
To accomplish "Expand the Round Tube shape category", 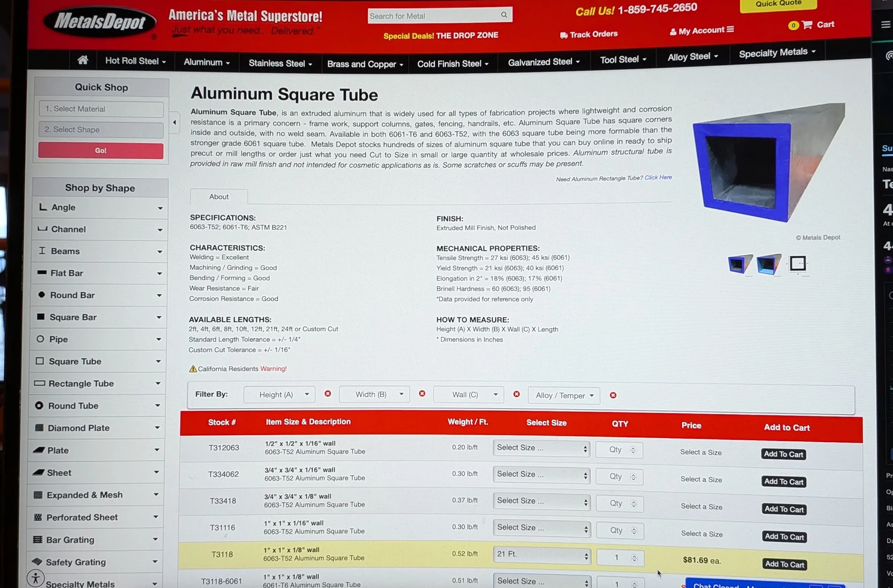I will [x=97, y=406].
